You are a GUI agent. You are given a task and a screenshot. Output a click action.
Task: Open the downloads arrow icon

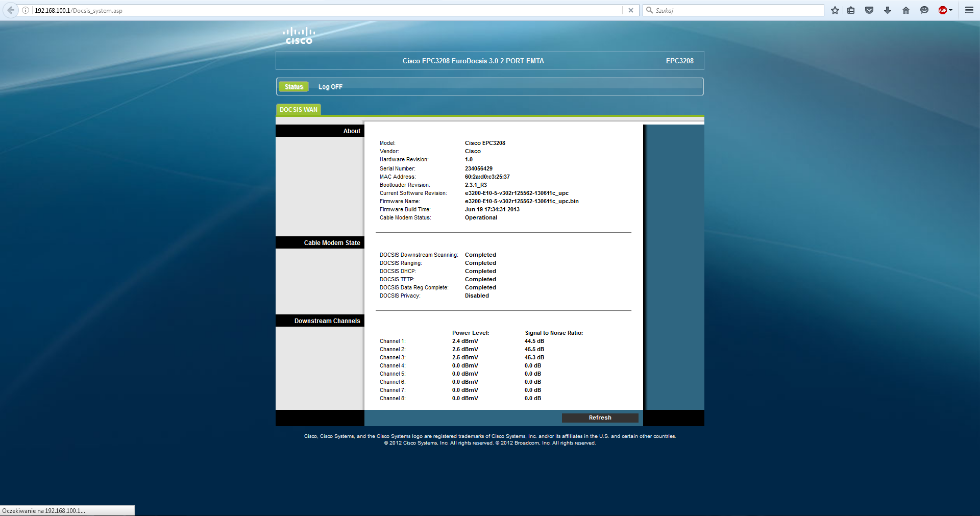(888, 10)
